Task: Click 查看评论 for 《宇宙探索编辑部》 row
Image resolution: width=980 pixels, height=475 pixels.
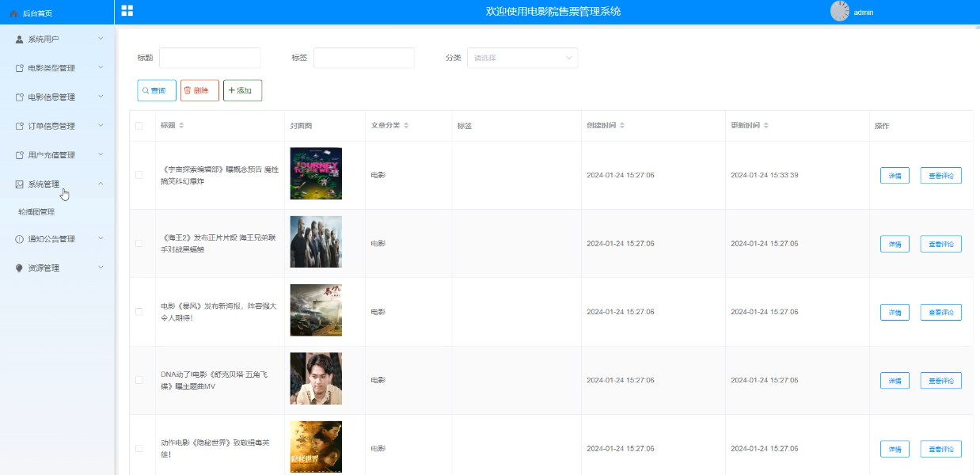Action: click(x=941, y=176)
